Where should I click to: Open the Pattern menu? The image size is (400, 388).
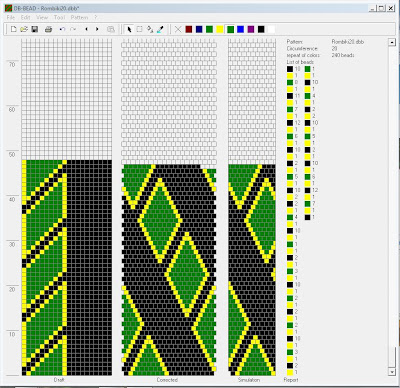click(79, 17)
